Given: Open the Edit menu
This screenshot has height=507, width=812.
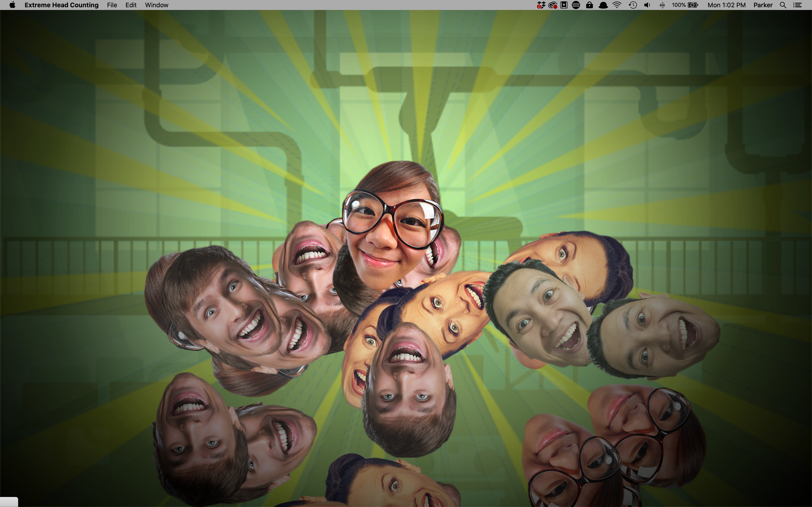Looking at the screenshot, I should [x=131, y=5].
